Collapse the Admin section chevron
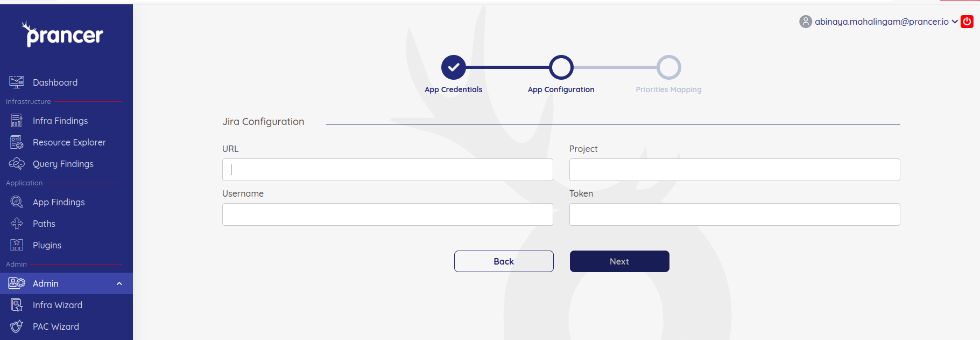Image resolution: width=980 pixels, height=340 pixels. pyautogui.click(x=119, y=283)
